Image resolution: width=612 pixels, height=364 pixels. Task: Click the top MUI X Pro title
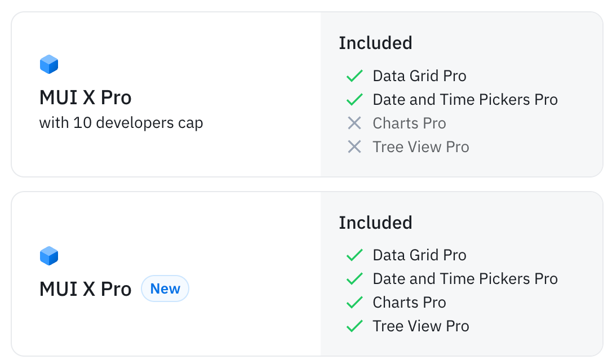[x=85, y=98]
